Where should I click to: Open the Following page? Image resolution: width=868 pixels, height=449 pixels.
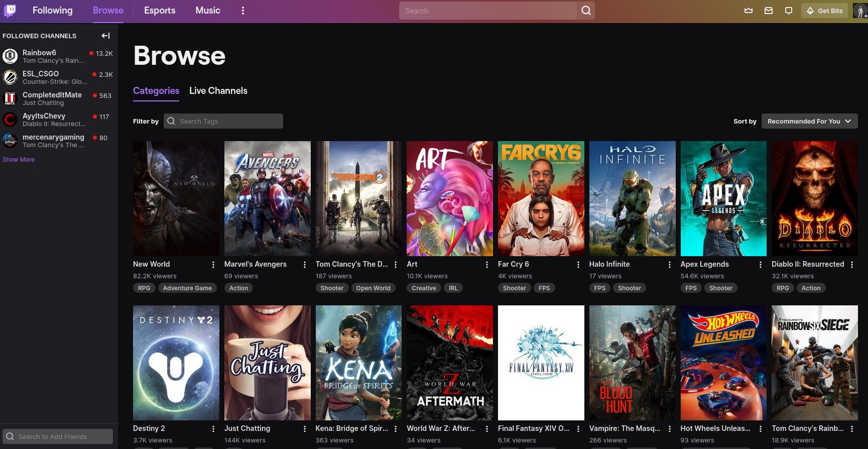coord(53,11)
